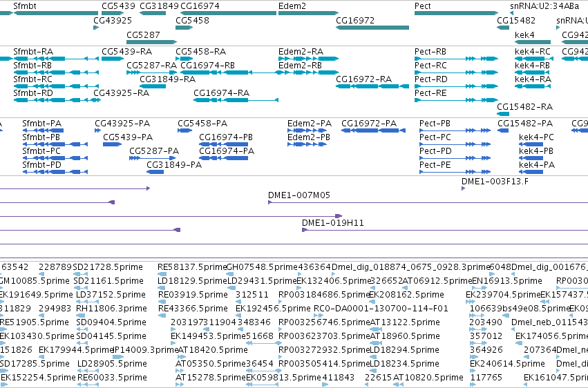Select transcript Sfmbt-RA
Image resolution: width=588 pixels, height=388 pixels.
(x=56, y=59)
